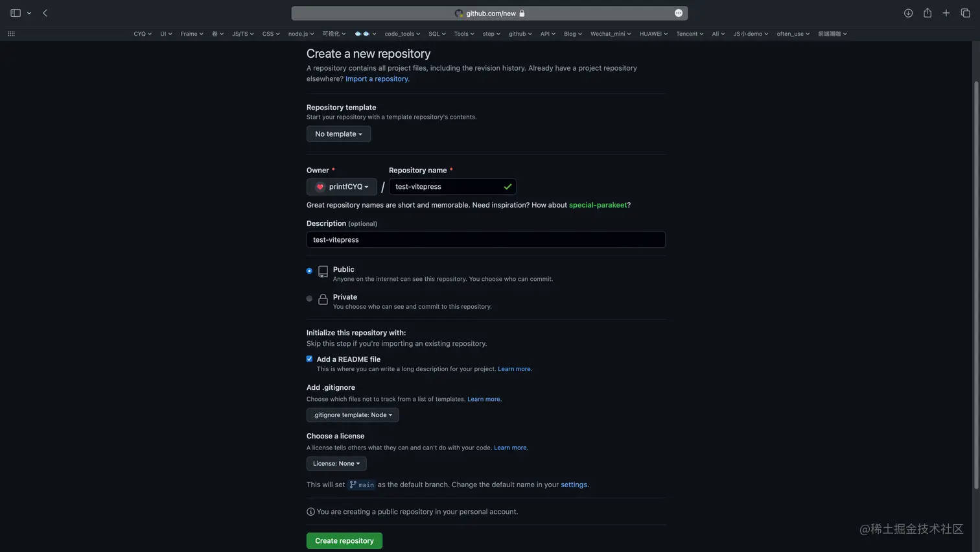Screen dimensions: 980x552
Task: Open the favorites grid icon
Action: pyautogui.click(x=11, y=34)
